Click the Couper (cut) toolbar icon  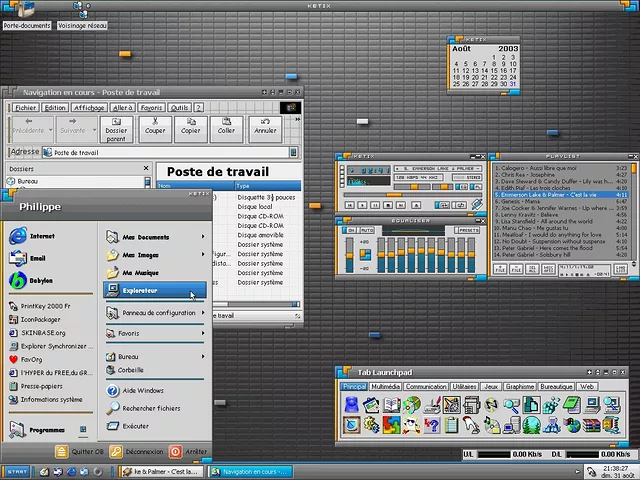(154, 126)
